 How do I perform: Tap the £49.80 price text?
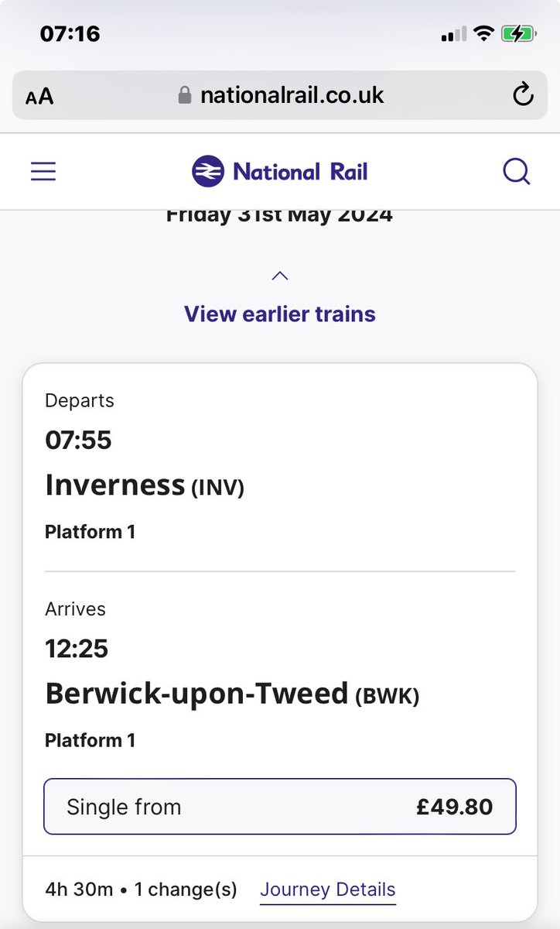[454, 807]
